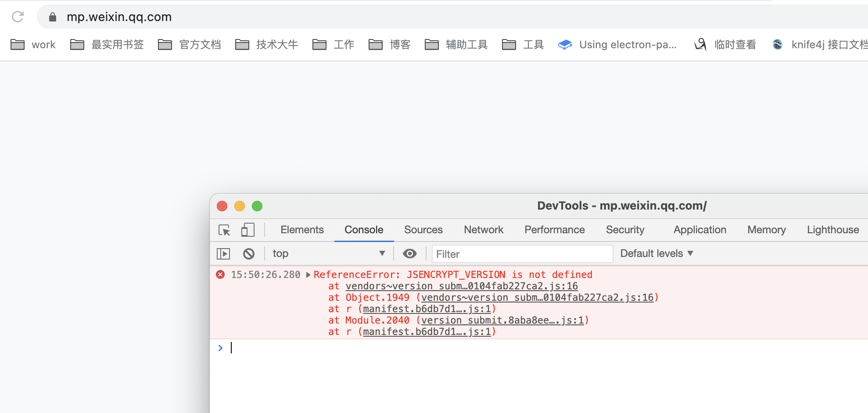This screenshot has height=413, width=868.
Task: Open the manifest link below Object.1949 line
Action: 427,309
